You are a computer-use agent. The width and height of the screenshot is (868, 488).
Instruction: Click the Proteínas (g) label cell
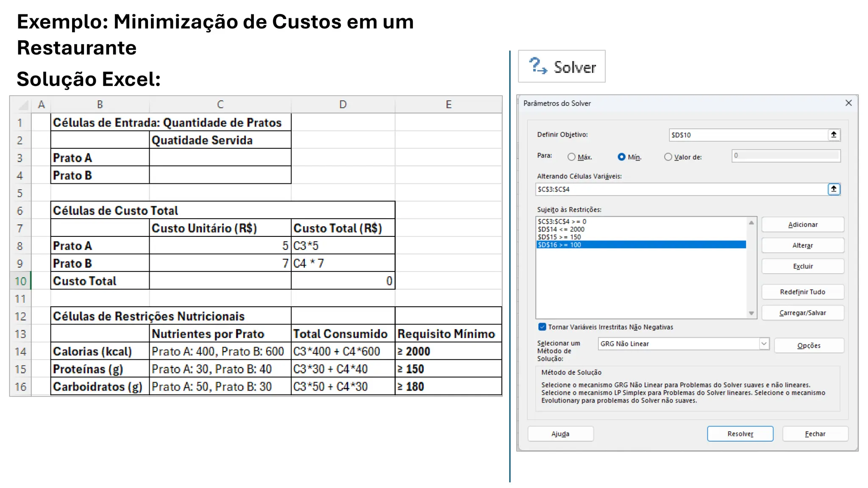pos(100,369)
